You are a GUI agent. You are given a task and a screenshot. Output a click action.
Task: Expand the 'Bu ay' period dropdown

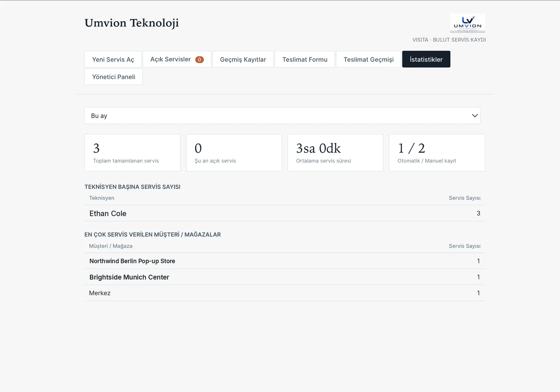282,116
